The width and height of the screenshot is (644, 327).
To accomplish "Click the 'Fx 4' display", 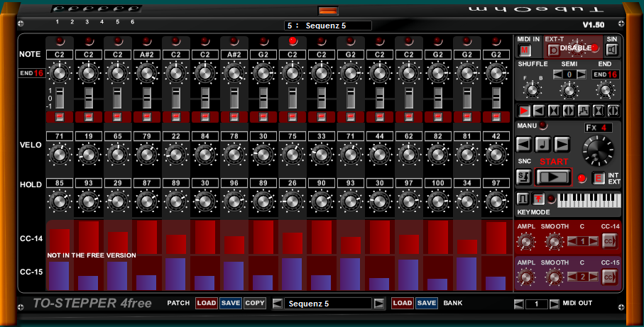I will point(599,128).
